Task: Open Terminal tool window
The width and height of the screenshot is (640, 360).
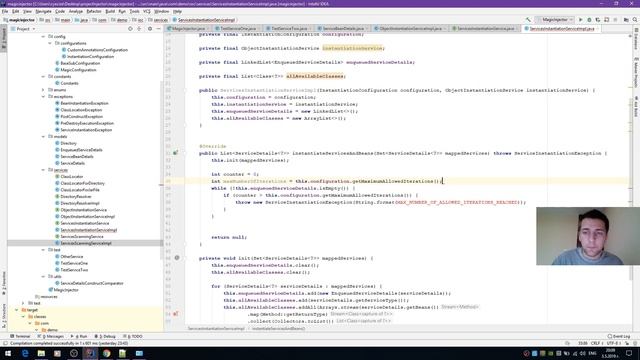Action: tap(20, 336)
